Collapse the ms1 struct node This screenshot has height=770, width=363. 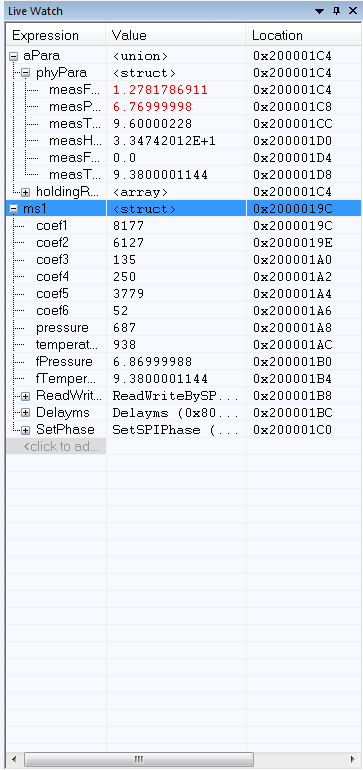13,209
